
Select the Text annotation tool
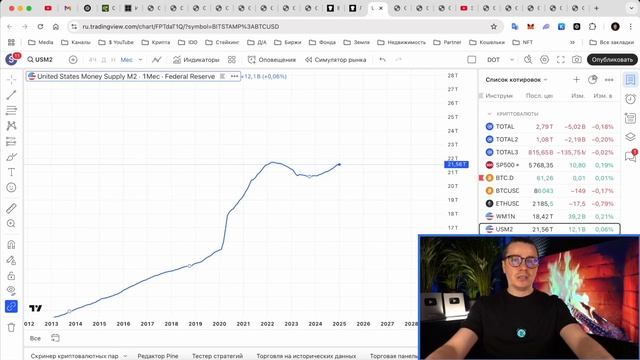point(11,172)
